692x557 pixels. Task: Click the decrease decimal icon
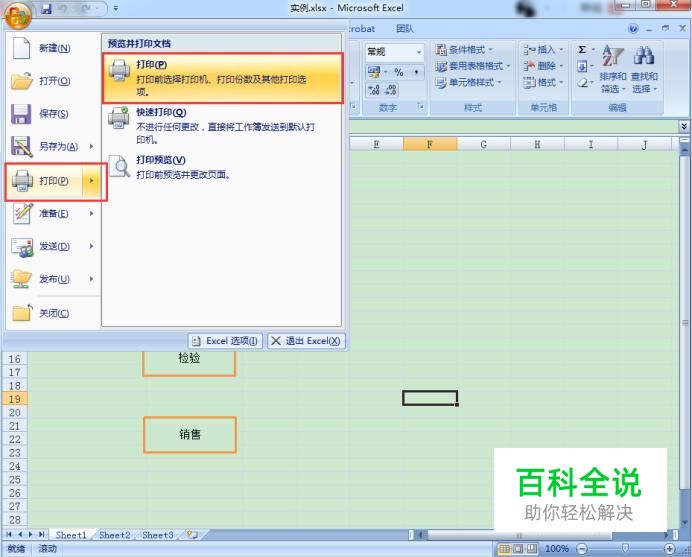[x=391, y=90]
